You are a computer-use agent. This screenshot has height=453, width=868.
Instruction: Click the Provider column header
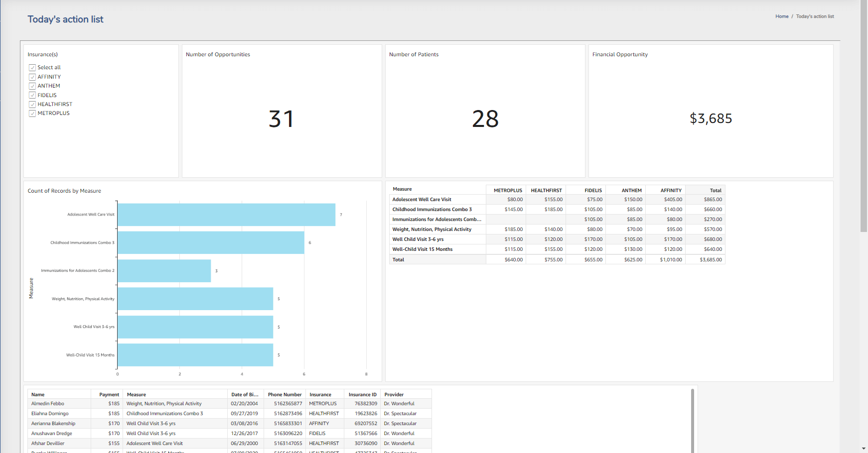[x=394, y=394]
